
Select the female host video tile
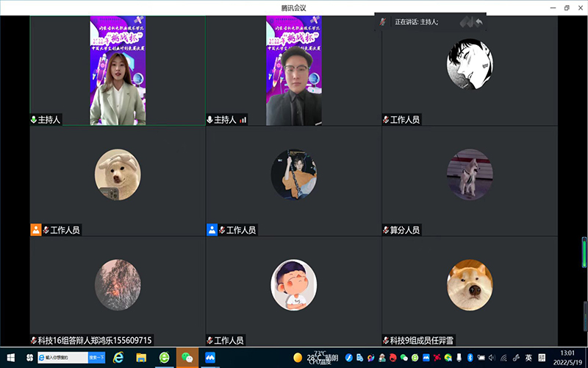click(118, 70)
